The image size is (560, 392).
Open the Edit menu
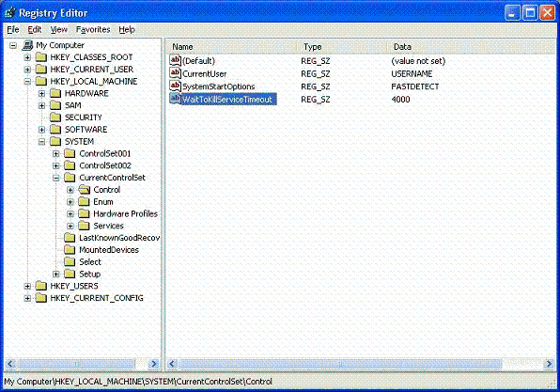coord(35,30)
